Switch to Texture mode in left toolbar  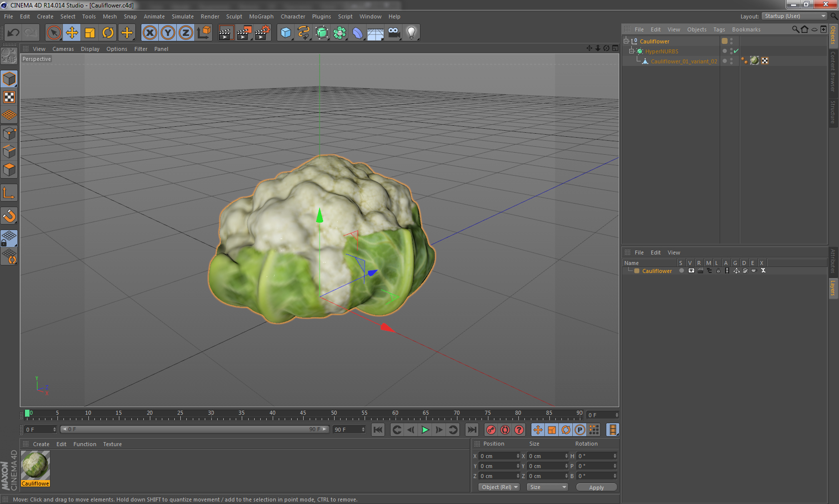click(9, 97)
